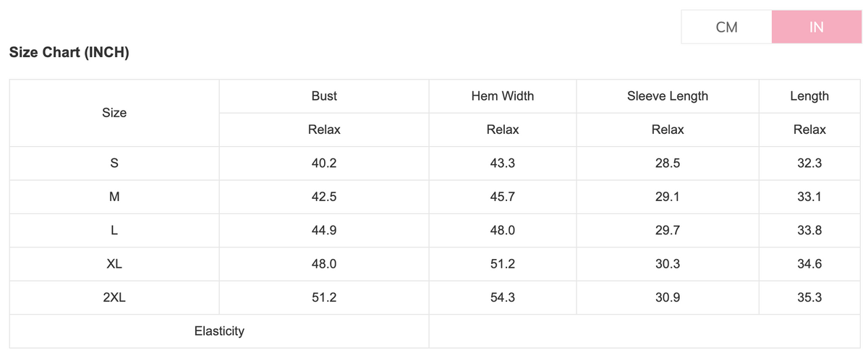
Task: Click the Elasticity row label
Action: coord(219,331)
